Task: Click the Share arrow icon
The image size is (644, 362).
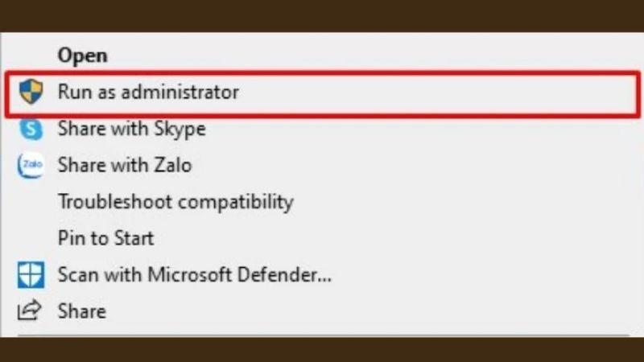Action: 30,311
